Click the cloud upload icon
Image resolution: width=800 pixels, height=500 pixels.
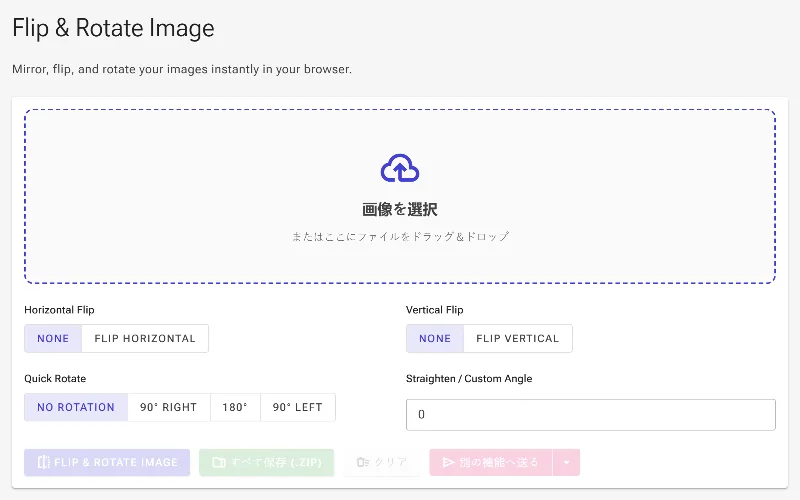click(400, 168)
